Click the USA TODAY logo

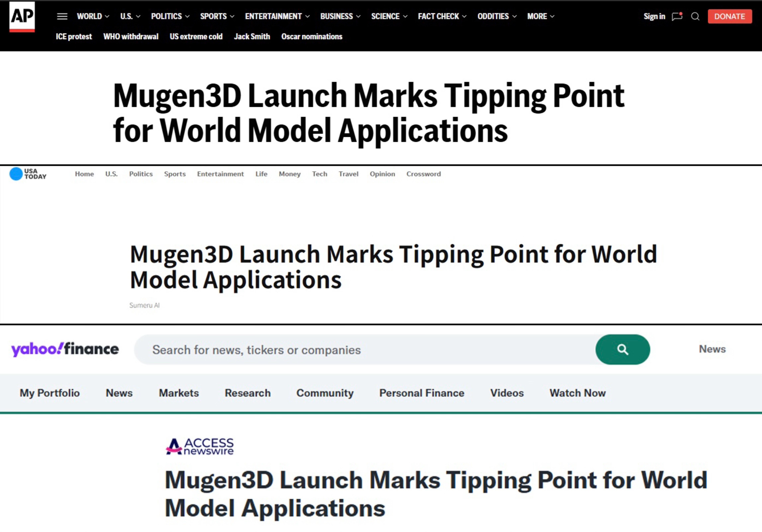pos(28,174)
